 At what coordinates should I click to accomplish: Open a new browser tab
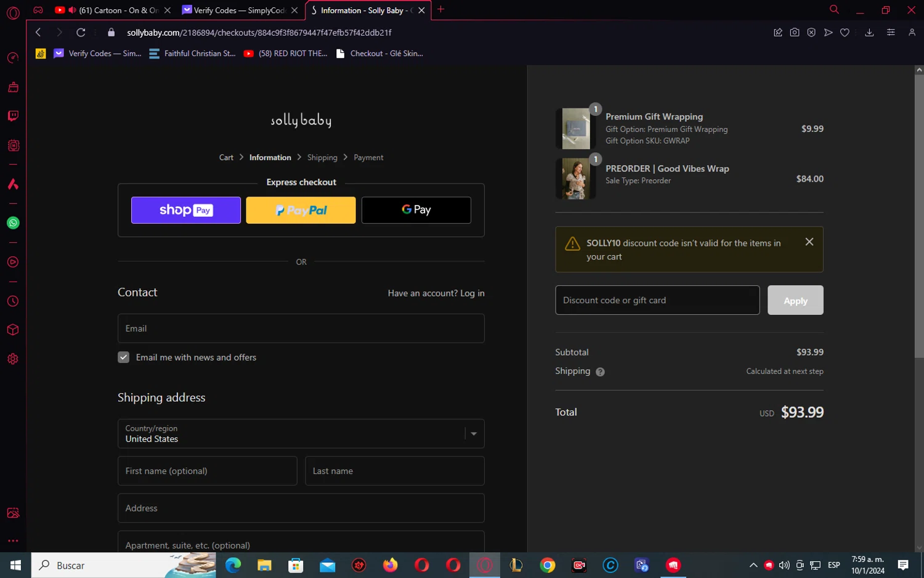tap(440, 10)
